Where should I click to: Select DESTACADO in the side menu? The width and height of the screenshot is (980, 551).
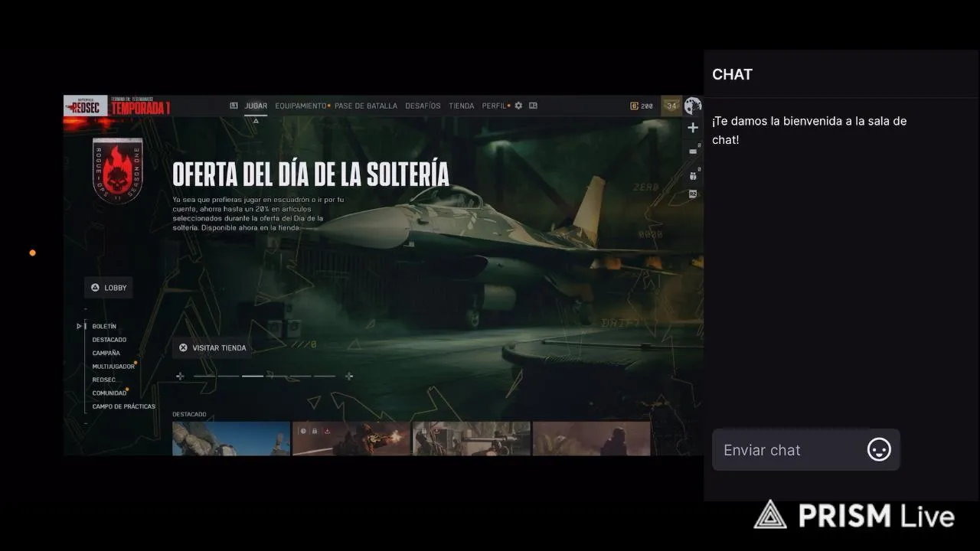tap(109, 340)
